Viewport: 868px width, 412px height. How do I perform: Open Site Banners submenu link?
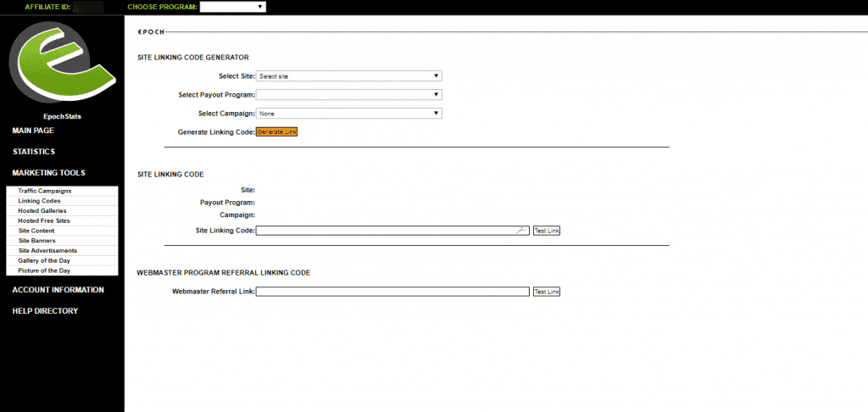click(38, 241)
